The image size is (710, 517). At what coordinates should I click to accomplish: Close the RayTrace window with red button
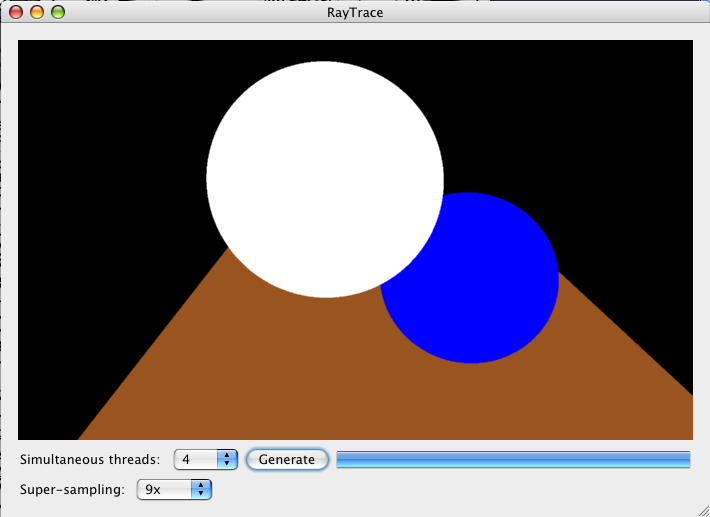pos(17,13)
